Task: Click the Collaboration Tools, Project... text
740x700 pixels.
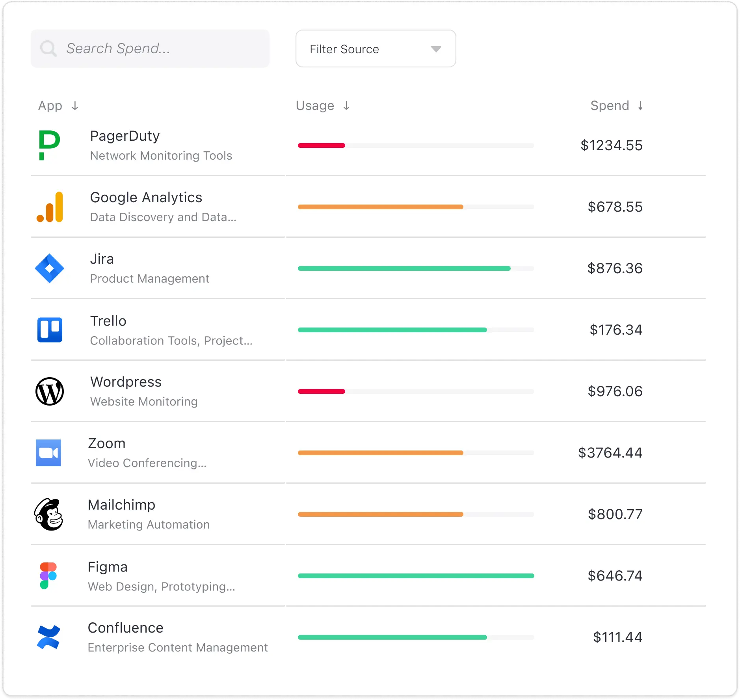Action: (x=171, y=341)
